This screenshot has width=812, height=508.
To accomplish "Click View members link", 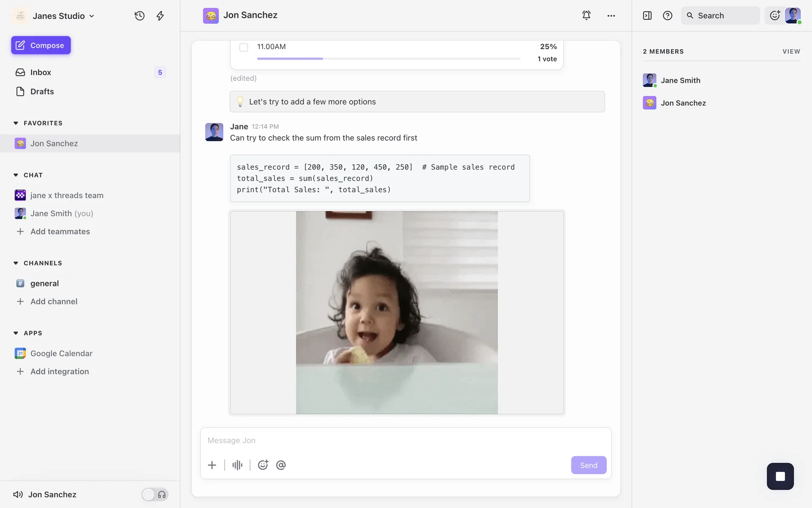I will 791,52.
